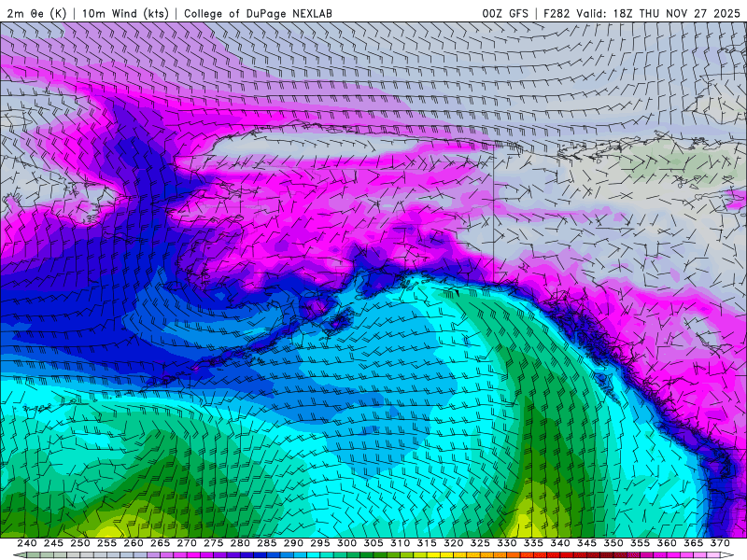Click the 270 value on the color scale
The width and height of the screenshot is (747, 560).
click(187, 543)
